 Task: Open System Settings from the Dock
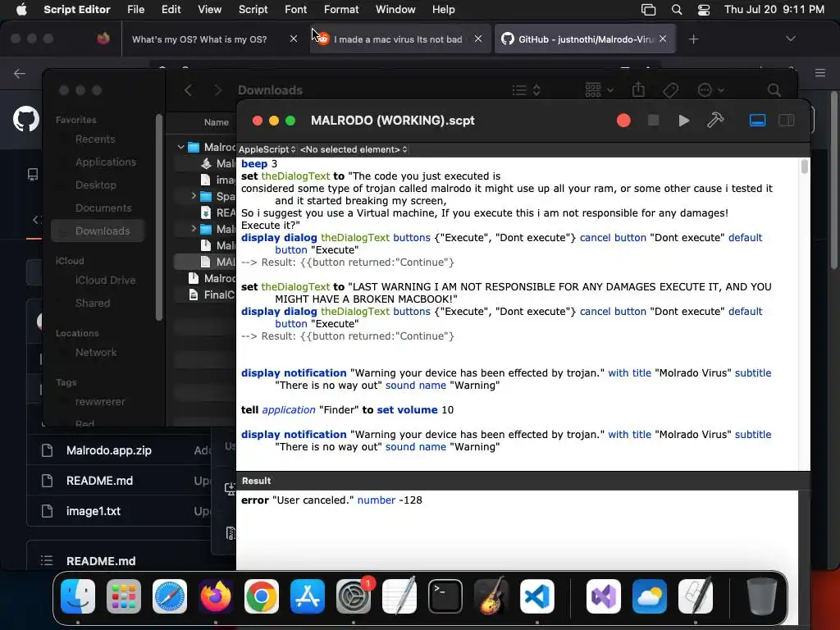click(354, 596)
